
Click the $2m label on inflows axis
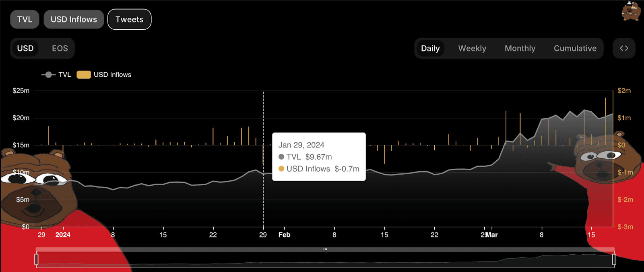coord(624,91)
